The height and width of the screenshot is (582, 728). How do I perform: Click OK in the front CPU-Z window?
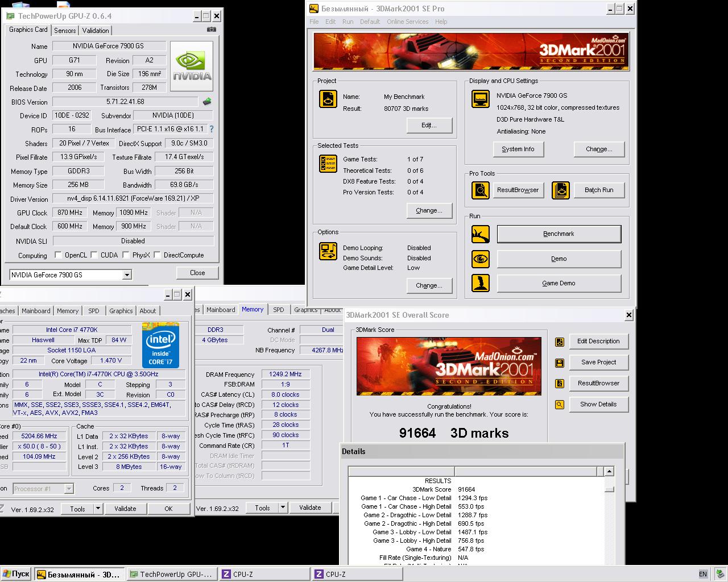(x=168, y=509)
